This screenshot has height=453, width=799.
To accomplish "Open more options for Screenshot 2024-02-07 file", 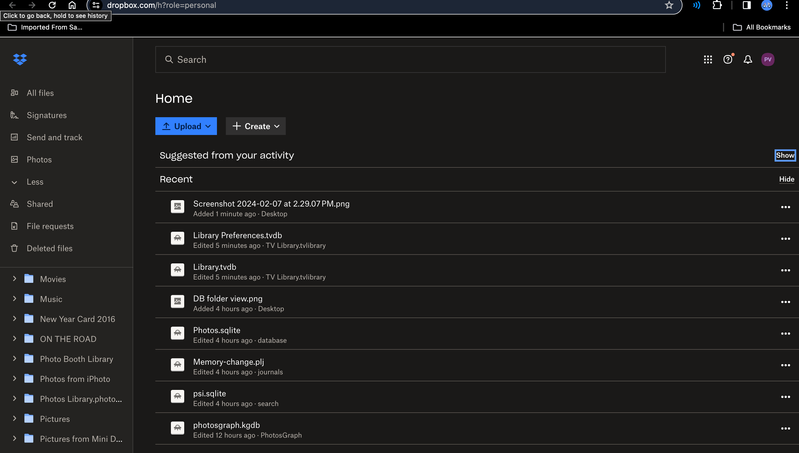I will (x=785, y=207).
